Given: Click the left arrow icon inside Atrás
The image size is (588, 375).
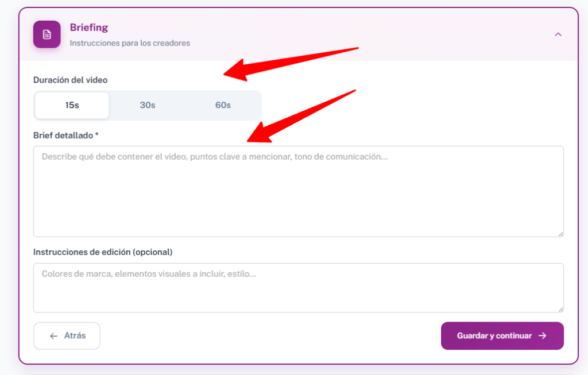Looking at the screenshot, I should point(54,336).
